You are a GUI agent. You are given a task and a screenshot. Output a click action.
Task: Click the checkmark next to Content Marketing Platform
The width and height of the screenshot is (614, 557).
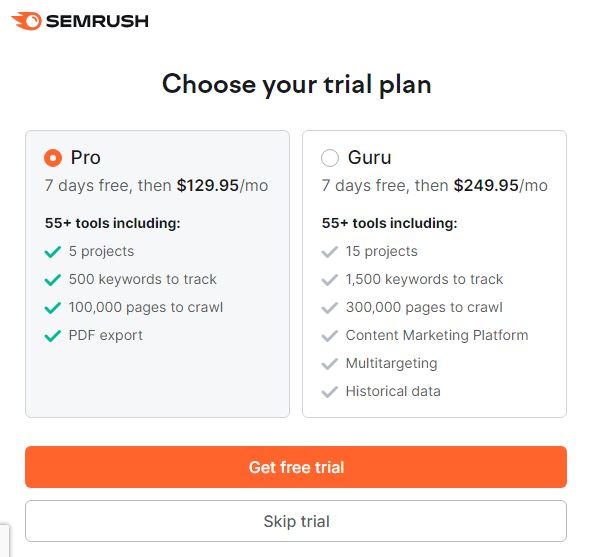[330, 336]
